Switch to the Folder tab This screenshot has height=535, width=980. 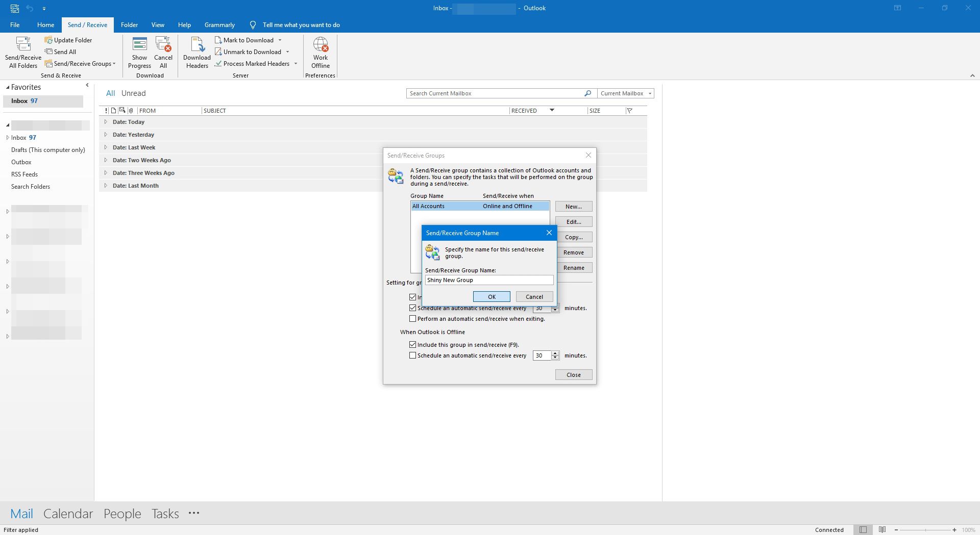(129, 24)
